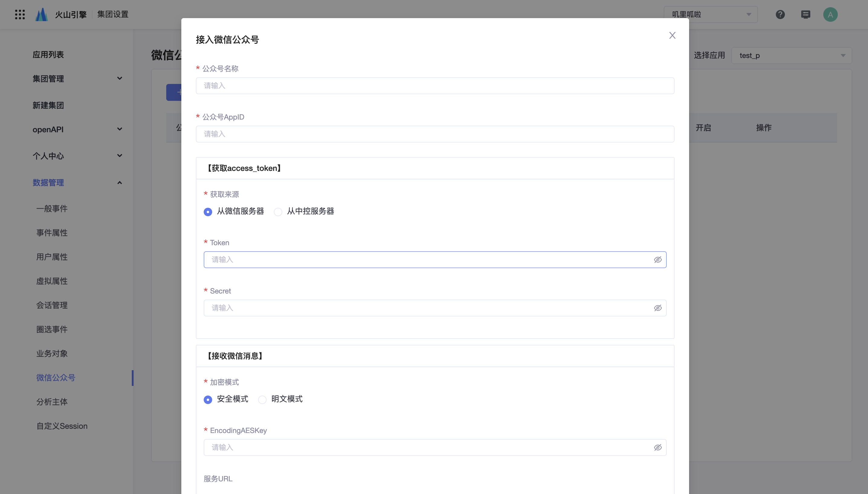Go to 分析主体 page
The image size is (868, 494).
tap(52, 402)
